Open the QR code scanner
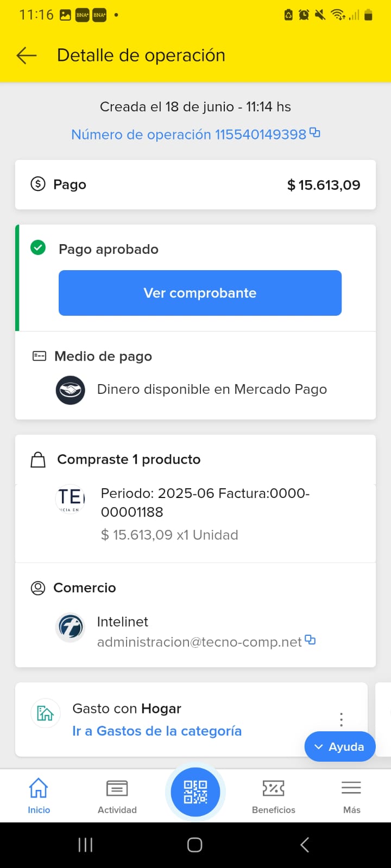 tap(195, 792)
